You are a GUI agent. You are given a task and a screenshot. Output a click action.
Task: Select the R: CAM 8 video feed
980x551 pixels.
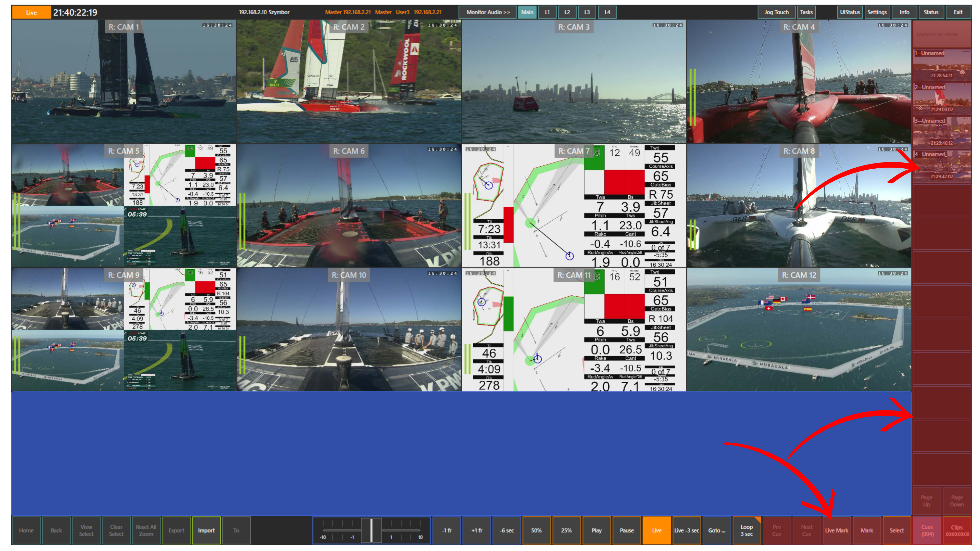(x=799, y=205)
